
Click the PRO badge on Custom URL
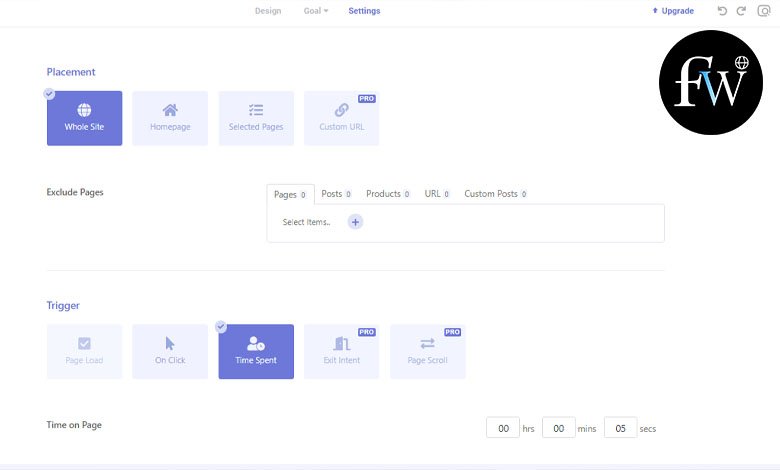point(367,99)
